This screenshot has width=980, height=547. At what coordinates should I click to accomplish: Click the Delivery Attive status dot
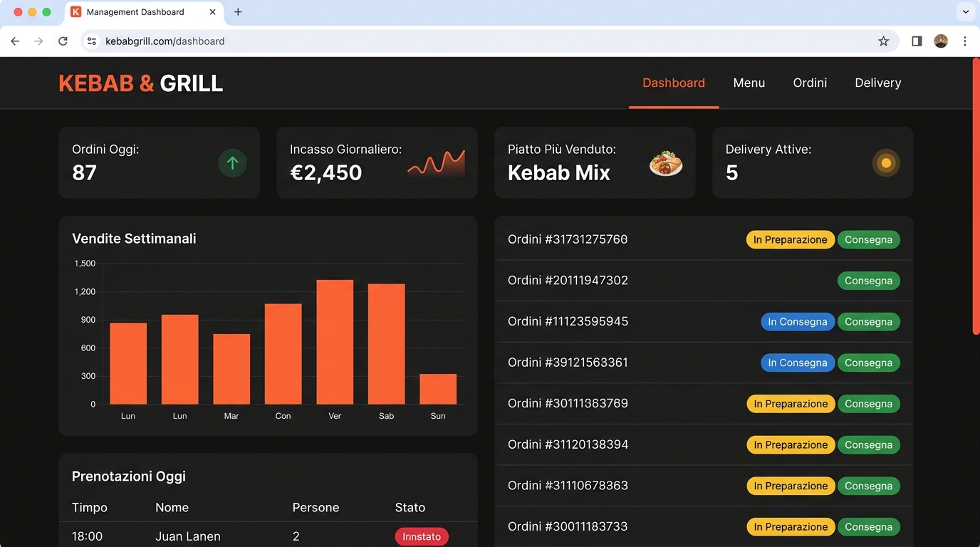click(886, 162)
